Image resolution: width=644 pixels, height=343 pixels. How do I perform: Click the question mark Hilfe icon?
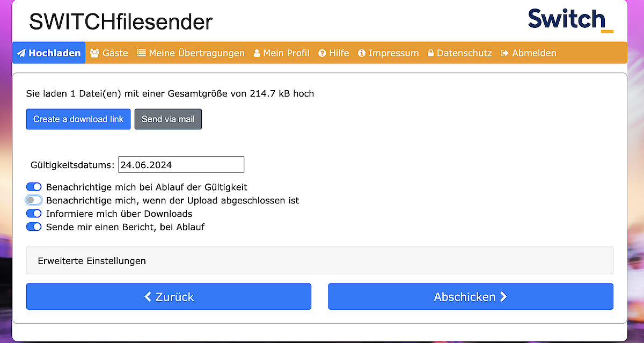coord(323,53)
